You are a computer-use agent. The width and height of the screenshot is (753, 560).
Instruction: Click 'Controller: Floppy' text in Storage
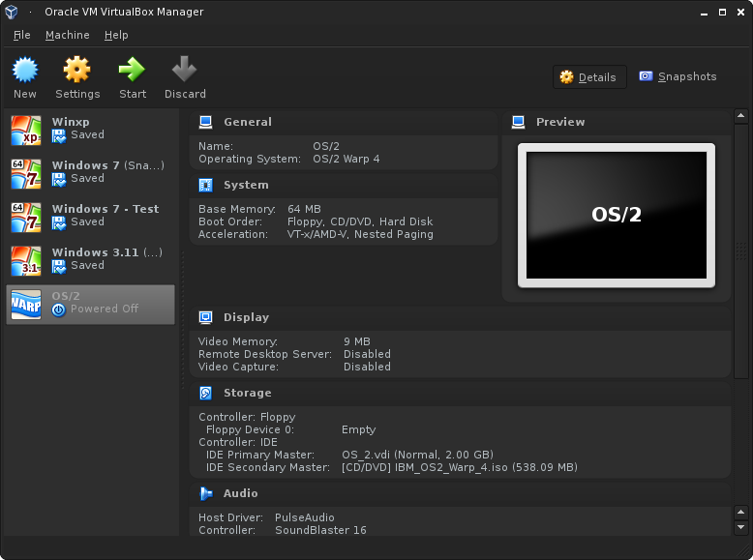tap(248, 418)
